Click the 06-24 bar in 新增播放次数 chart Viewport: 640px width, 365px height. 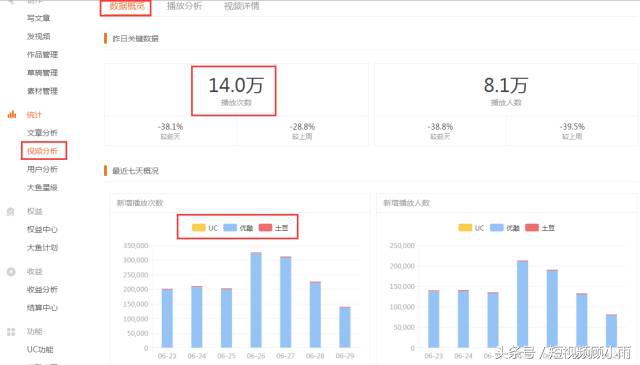tap(197, 317)
